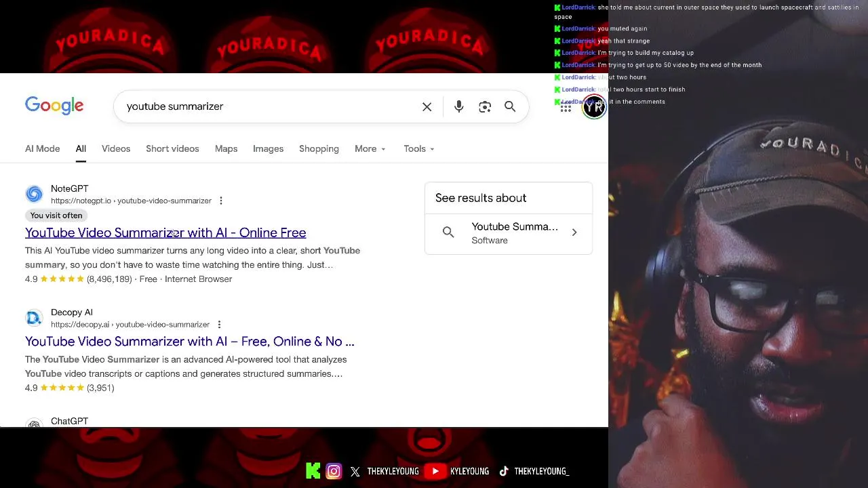Switch to Short videos tab
Screen dimensions: 868x488
(172, 149)
